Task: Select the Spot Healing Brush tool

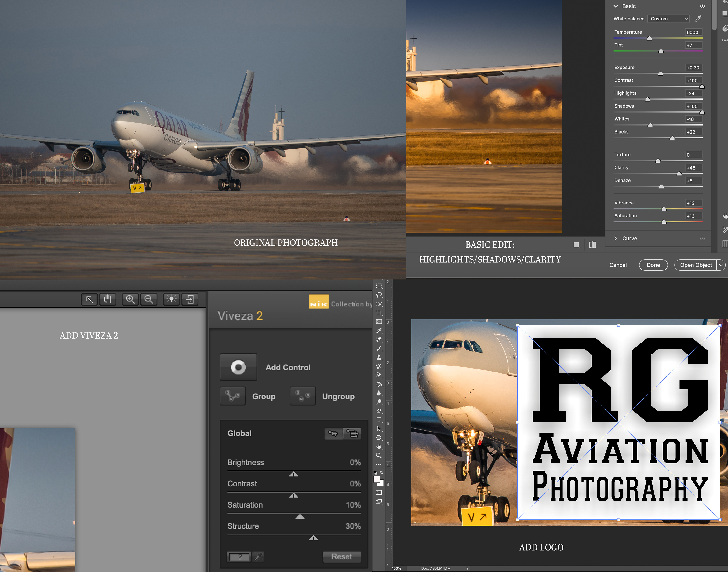Action: coord(379,339)
